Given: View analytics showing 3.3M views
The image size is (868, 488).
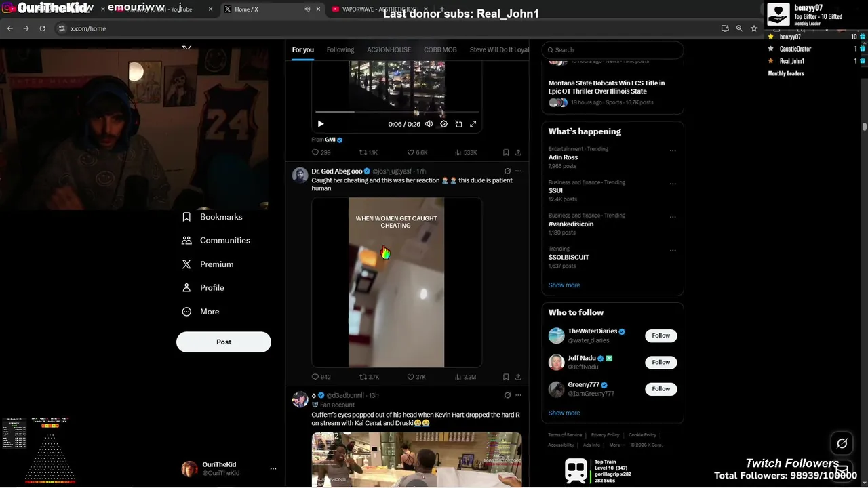Looking at the screenshot, I should tap(466, 377).
